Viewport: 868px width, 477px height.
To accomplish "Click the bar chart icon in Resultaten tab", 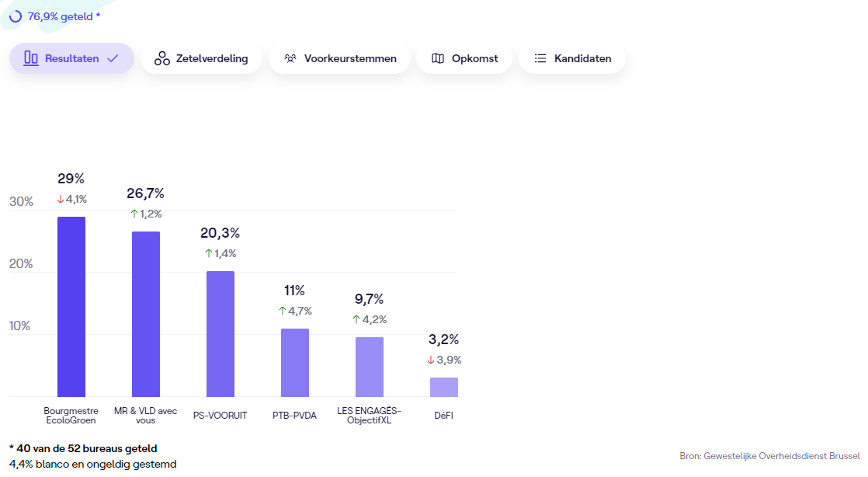I will (31, 58).
